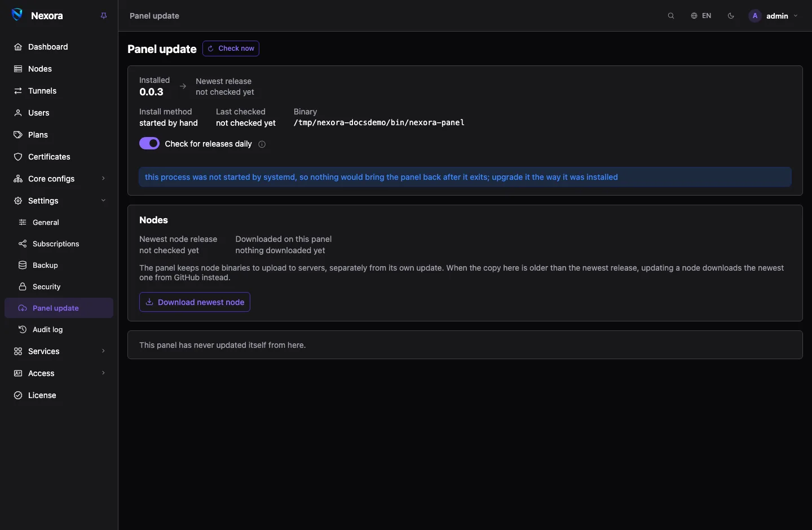Toggle Check for releases daily switch
Image resolution: width=812 pixels, height=530 pixels.
(149, 144)
